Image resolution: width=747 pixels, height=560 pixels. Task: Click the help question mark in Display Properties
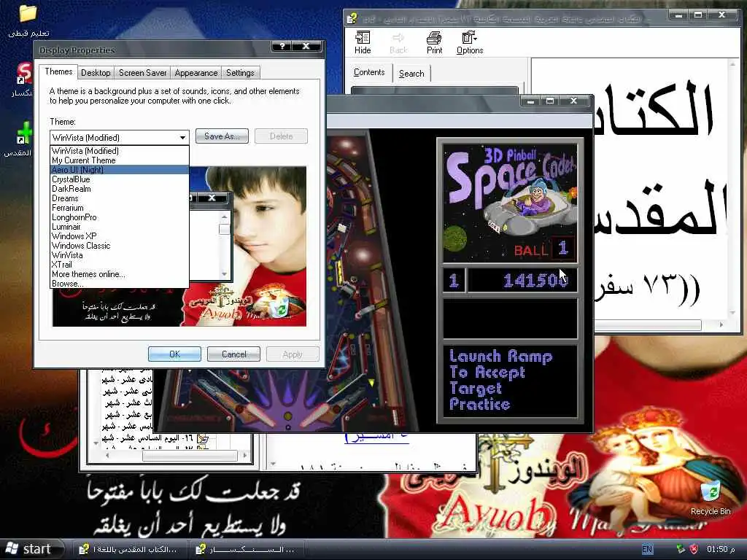pos(282,46)
